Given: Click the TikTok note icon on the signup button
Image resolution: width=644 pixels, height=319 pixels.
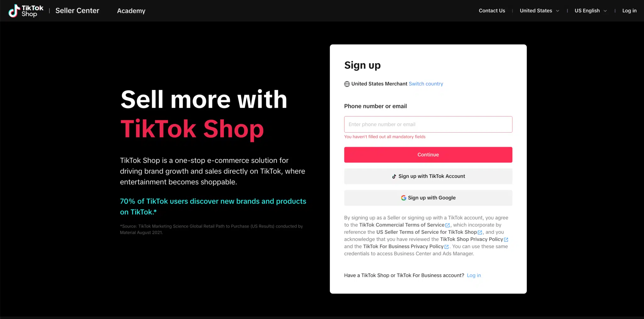Looking at the screenshot, I should pos(394,176).
